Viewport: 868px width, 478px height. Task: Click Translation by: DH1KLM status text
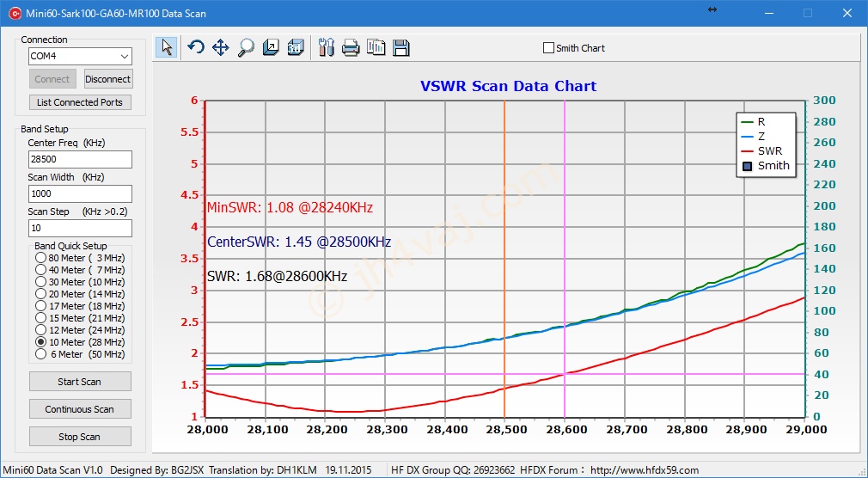[x=262, y=470]
